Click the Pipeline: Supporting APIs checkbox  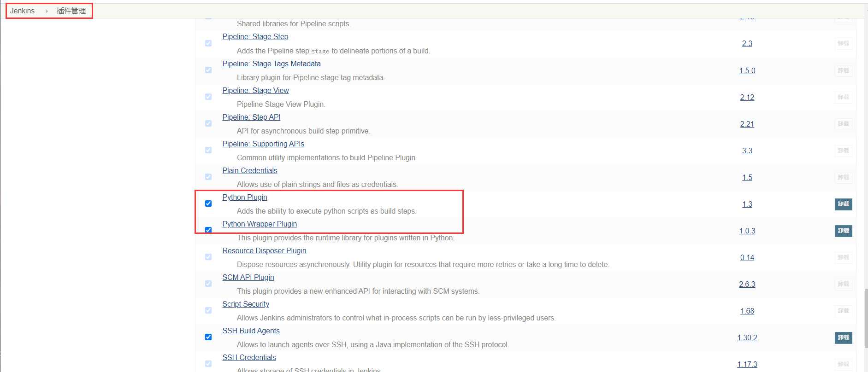pos(208,150)
